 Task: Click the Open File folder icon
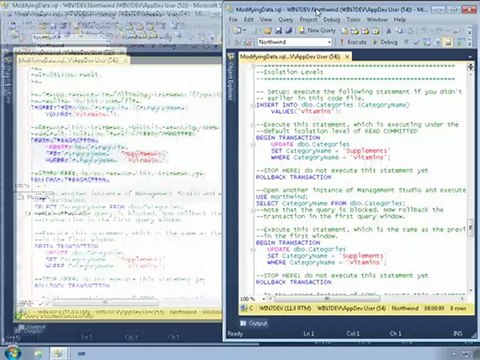[x=267, y=31]
